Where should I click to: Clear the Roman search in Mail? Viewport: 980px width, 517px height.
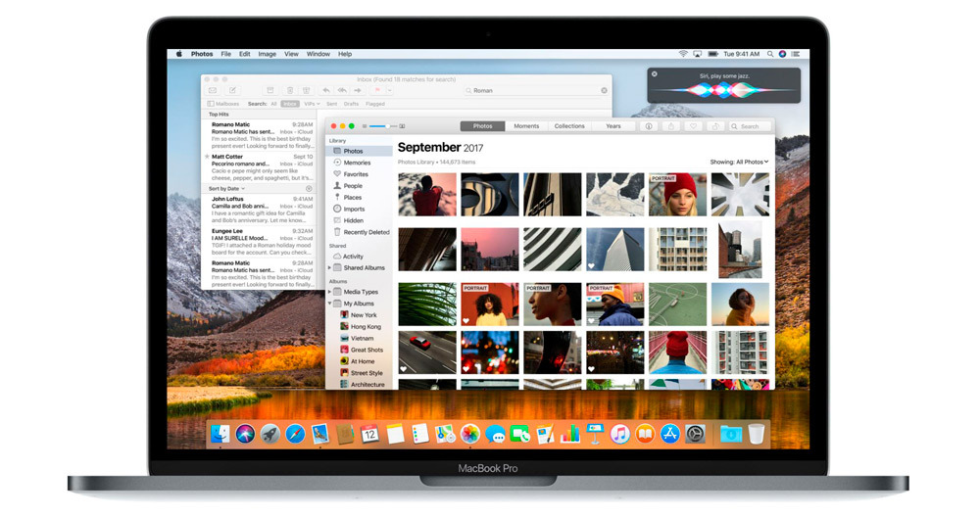coord(604,90)
